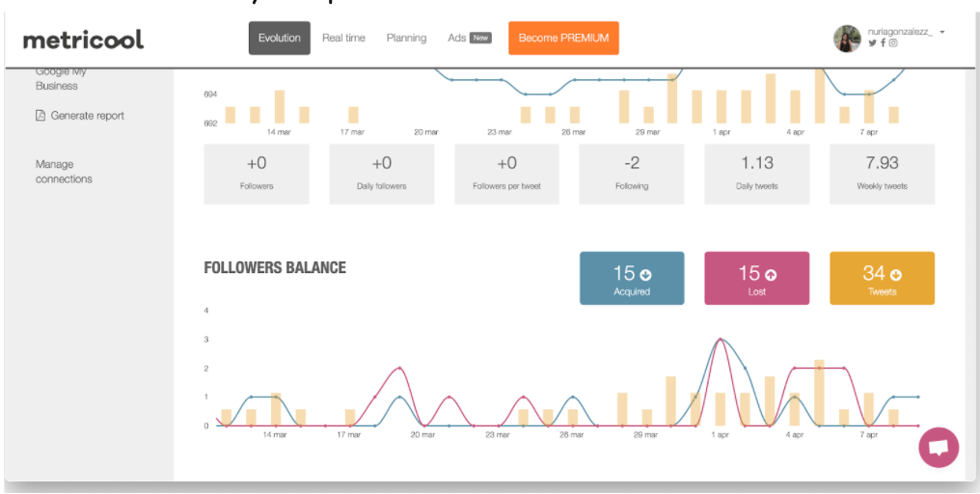Click the metricool logo
Image resolution: width=980 pixels, height=494 pixels.
(x=83, y=40)
